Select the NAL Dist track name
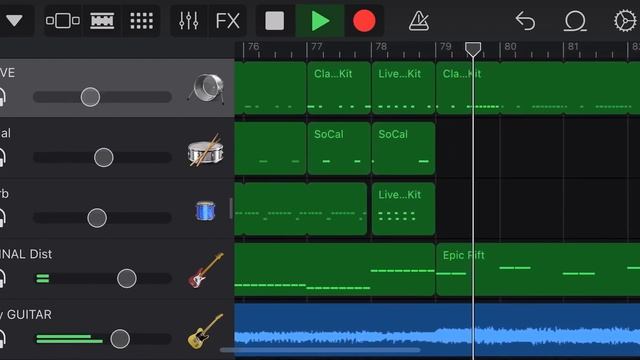 pyautogui.click(x=26, y=254)
